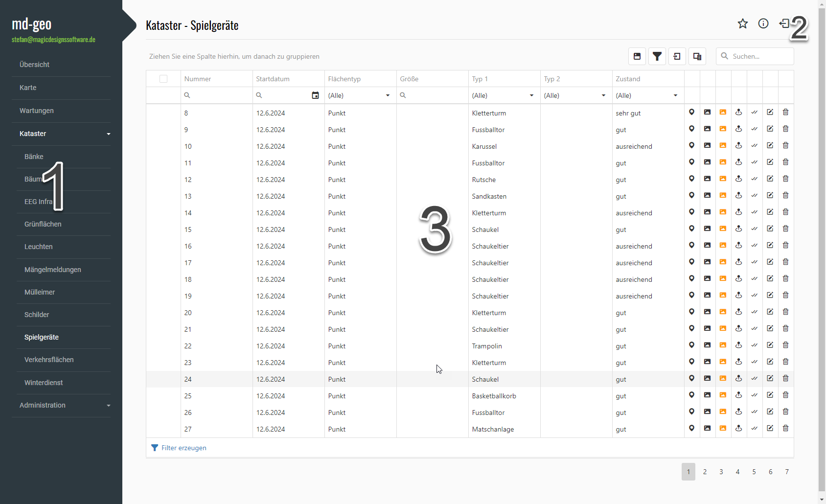Click the save layout toolbar button
Screen dimensions: 826x504
[637, 56]
